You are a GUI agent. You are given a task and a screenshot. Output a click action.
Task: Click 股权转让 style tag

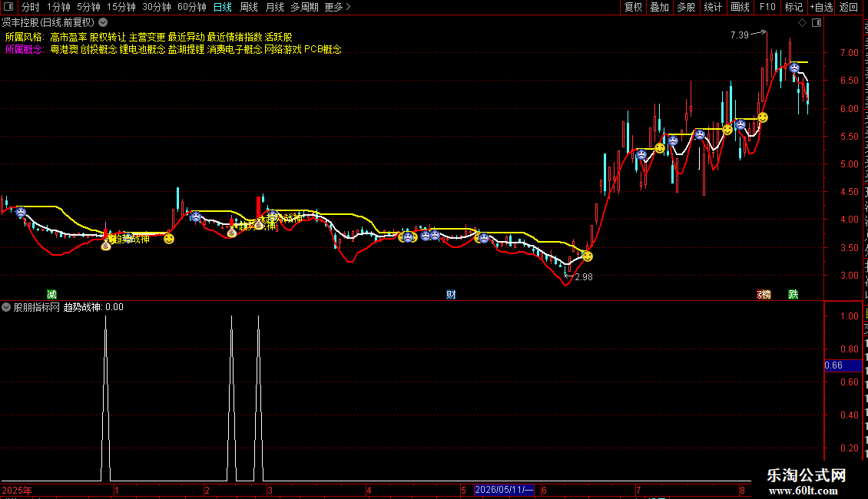point(108,37)
